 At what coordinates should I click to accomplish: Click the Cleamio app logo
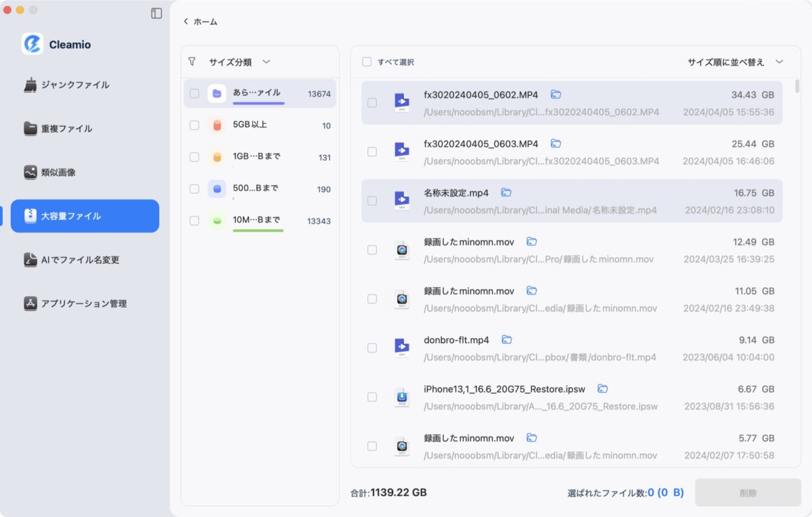[x=32, y=44]
